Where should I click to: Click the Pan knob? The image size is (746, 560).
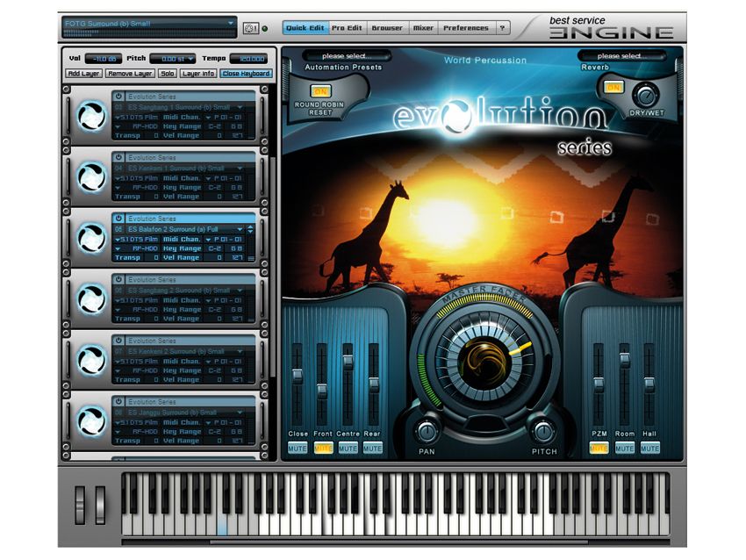pos(427,432)
